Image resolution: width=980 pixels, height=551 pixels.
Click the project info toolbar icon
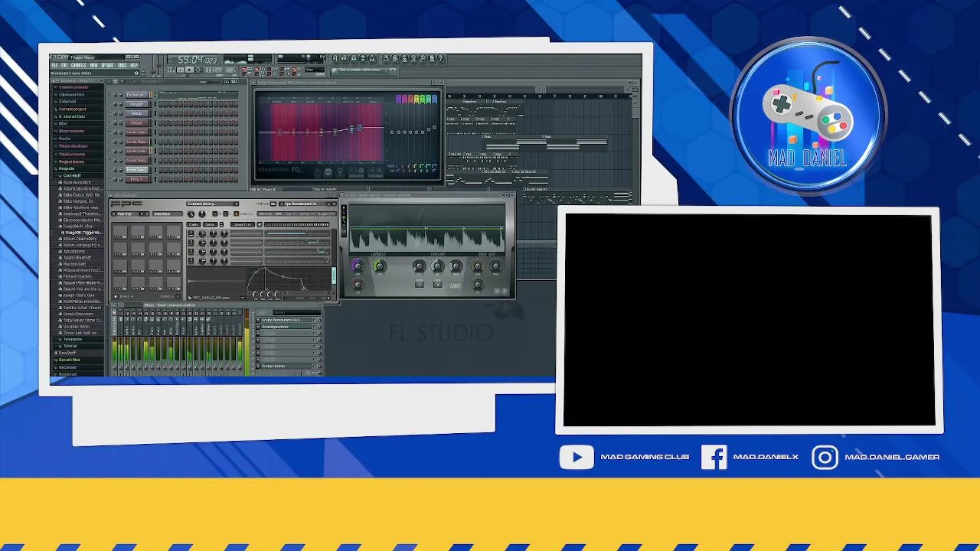432,58
